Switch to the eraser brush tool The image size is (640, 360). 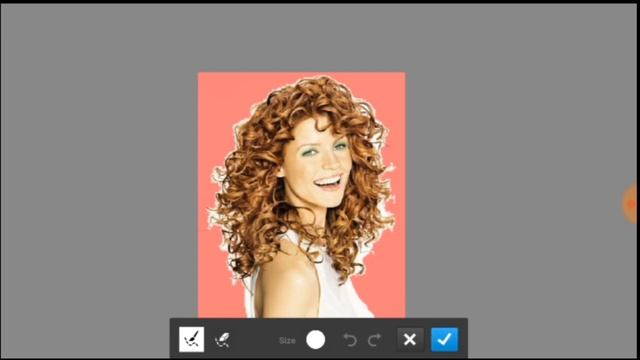coord(222,340)
